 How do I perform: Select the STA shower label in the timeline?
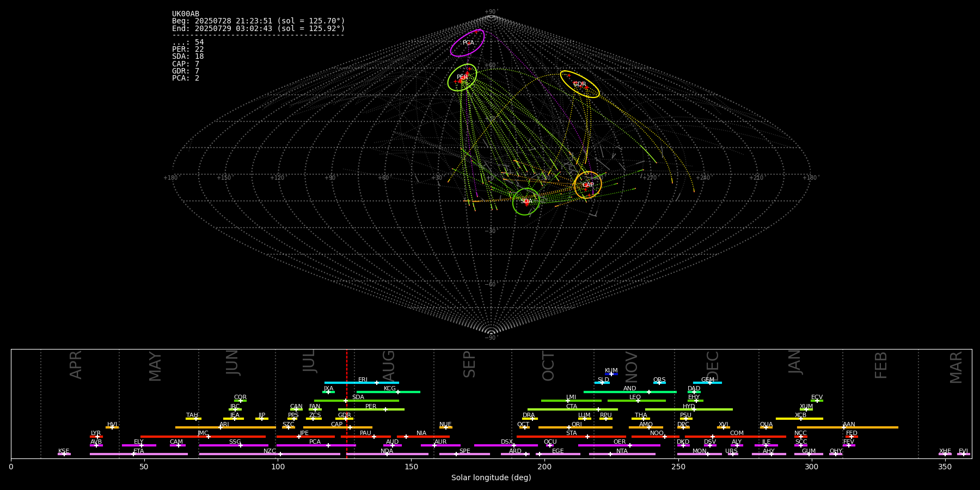(x=572, y=433)
